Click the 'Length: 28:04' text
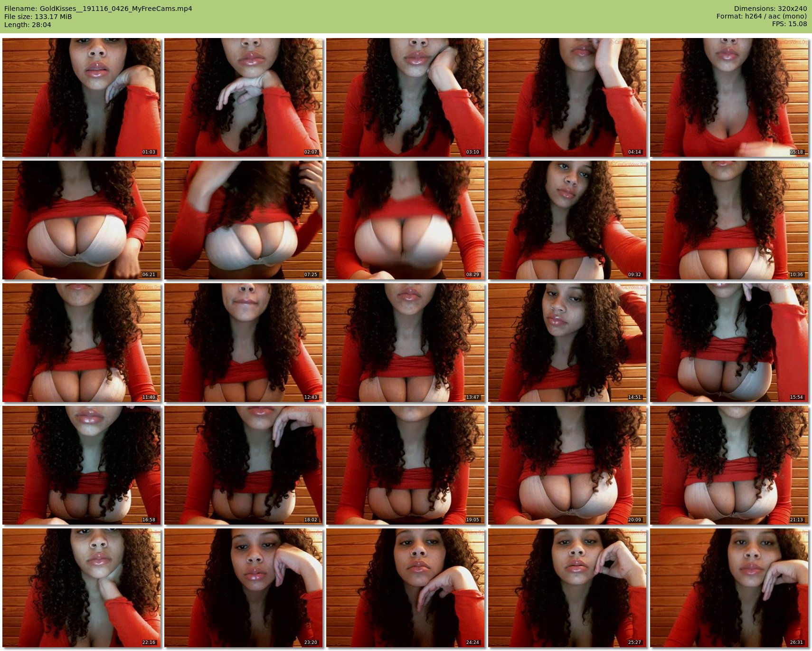812x651 pixels. point(28,25)
